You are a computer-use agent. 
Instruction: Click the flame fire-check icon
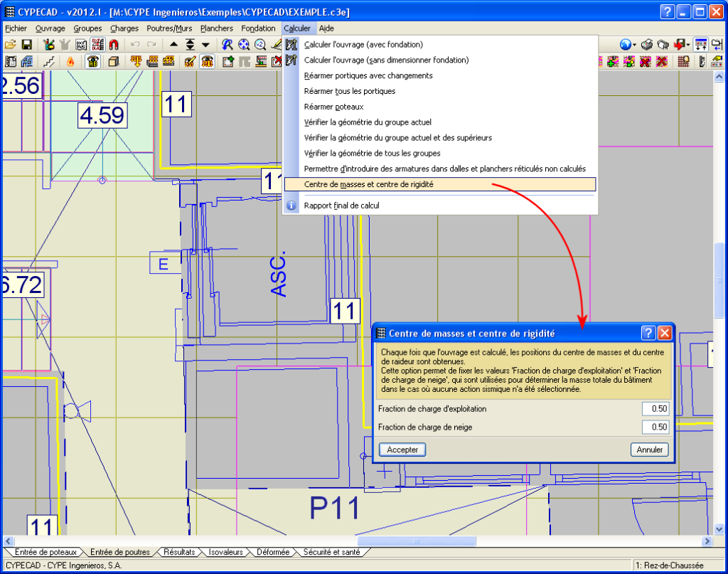[x=70, y=62]
